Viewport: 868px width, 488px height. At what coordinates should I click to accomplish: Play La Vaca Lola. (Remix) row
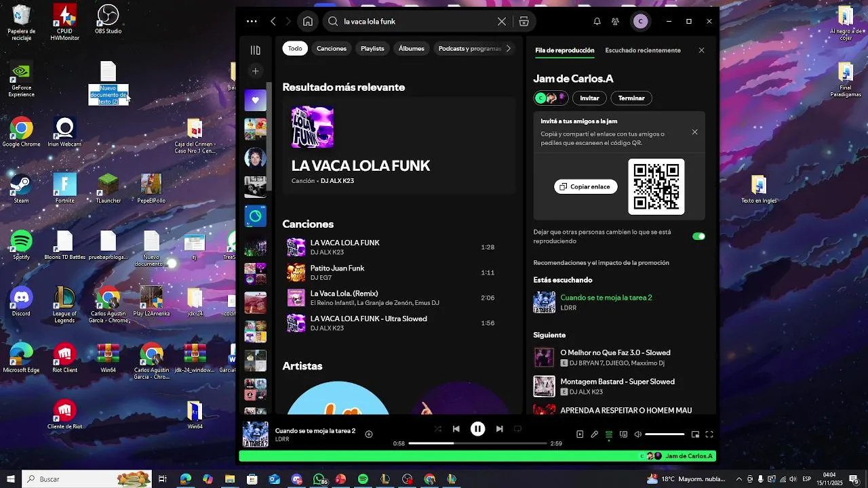(x=399, y=298)
